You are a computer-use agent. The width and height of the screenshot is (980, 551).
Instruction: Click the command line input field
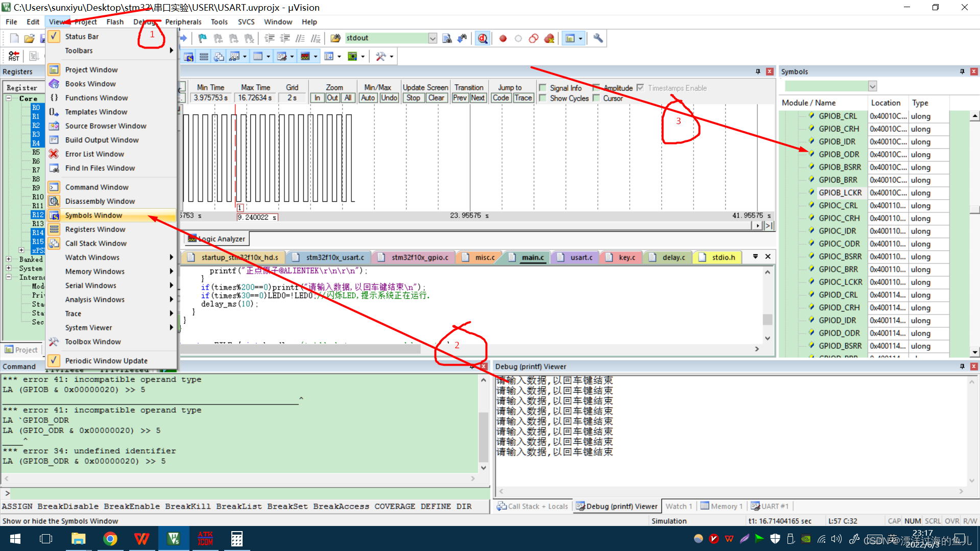click(249, 493)
